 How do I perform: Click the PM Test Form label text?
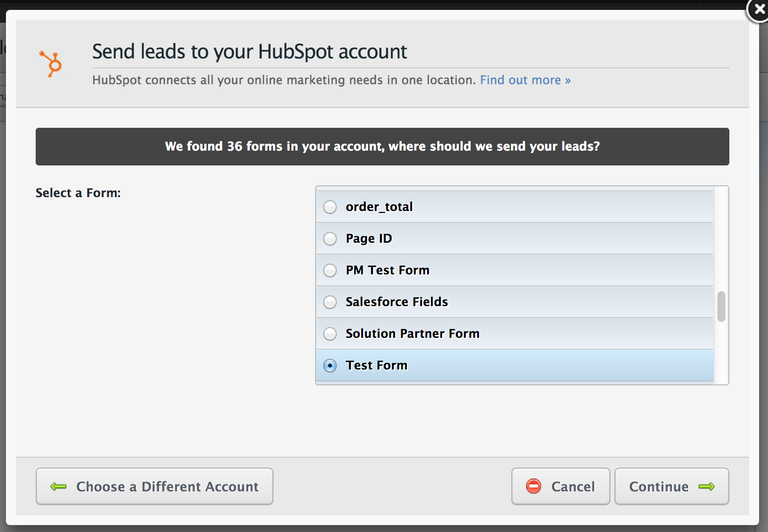(387, 270)
